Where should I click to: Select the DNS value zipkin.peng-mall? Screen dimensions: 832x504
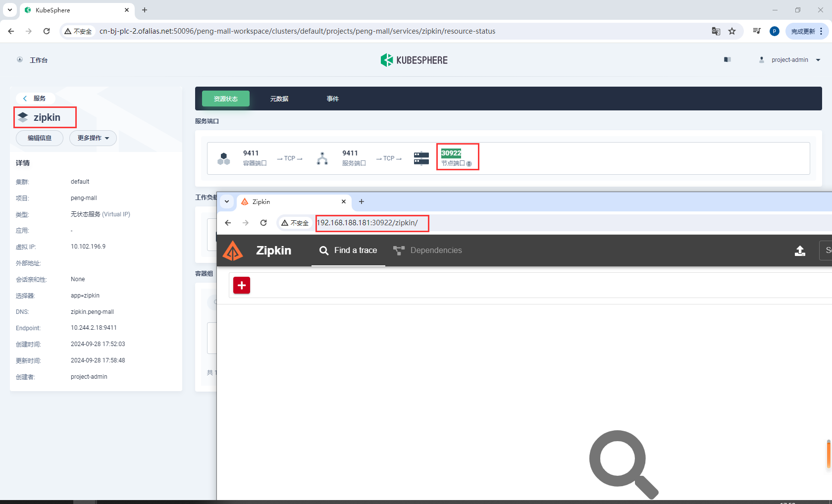[92, 312]
